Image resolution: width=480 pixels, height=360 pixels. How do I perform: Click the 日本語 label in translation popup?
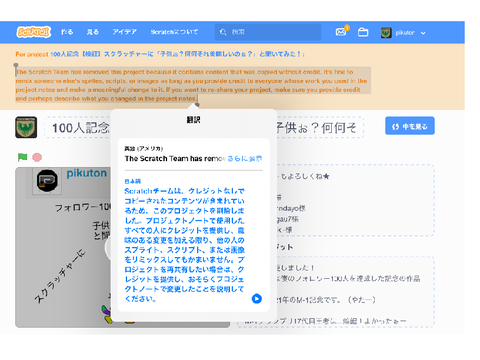click(132, 181)
